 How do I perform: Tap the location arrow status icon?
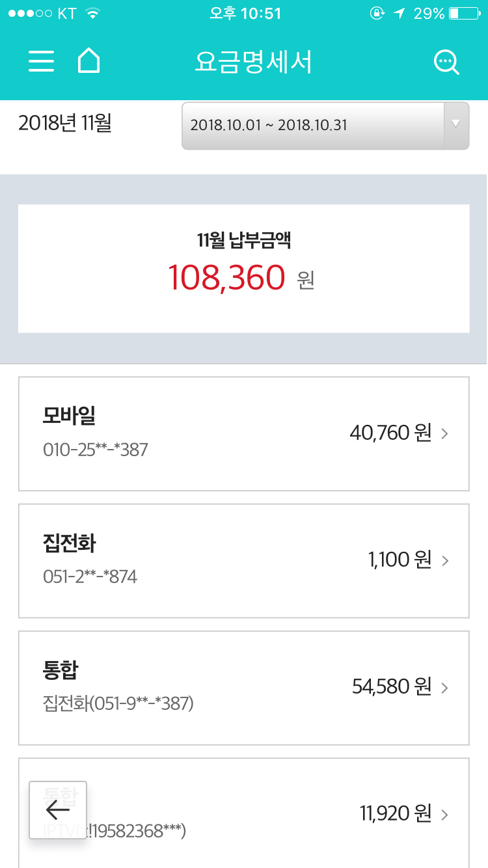coord(399,14)
